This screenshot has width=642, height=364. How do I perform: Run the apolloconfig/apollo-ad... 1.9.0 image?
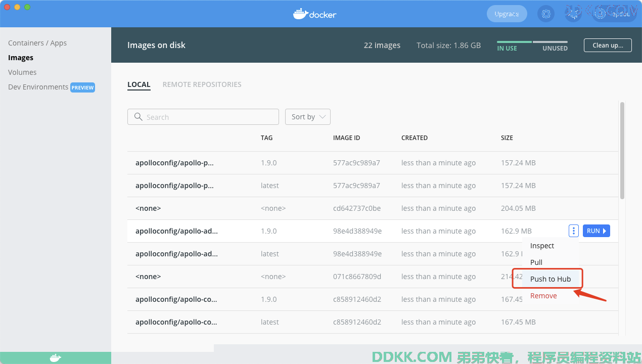tap(597, 231)
